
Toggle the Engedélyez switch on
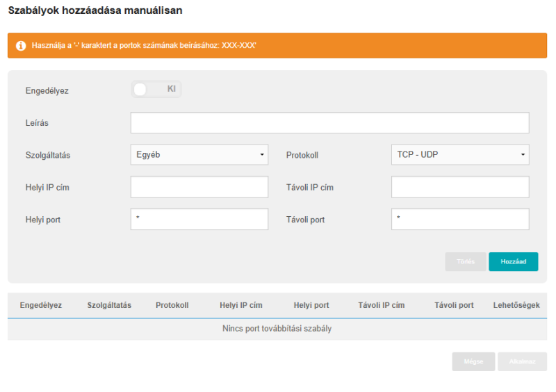point(156,90)
